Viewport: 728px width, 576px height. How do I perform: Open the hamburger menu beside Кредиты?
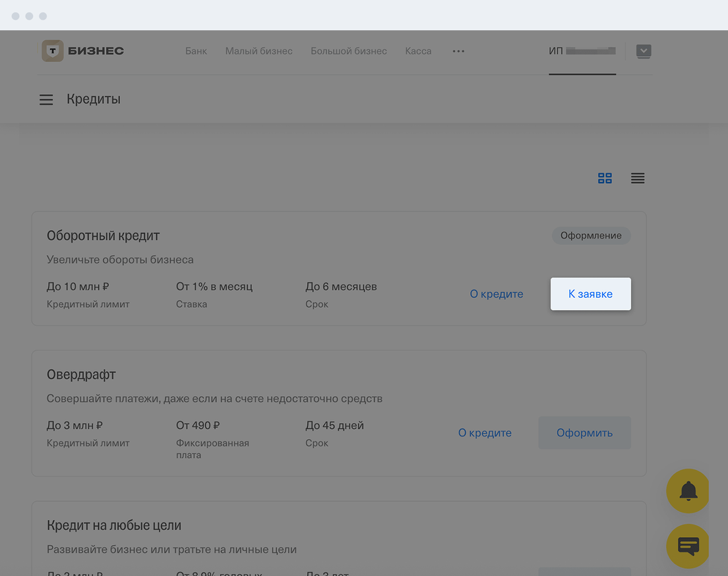coord(46,100)
